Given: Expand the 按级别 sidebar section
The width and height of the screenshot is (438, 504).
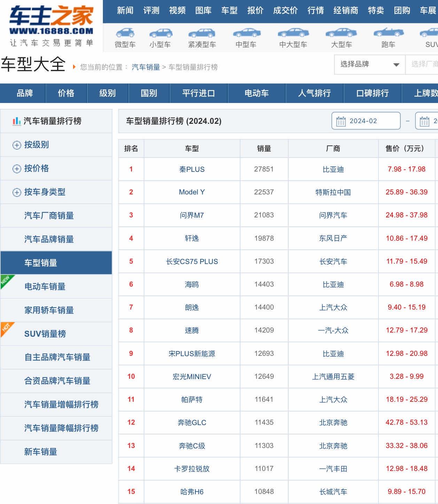Looking at the screenshot, I should pyautogui.click(x=17, y=145).
